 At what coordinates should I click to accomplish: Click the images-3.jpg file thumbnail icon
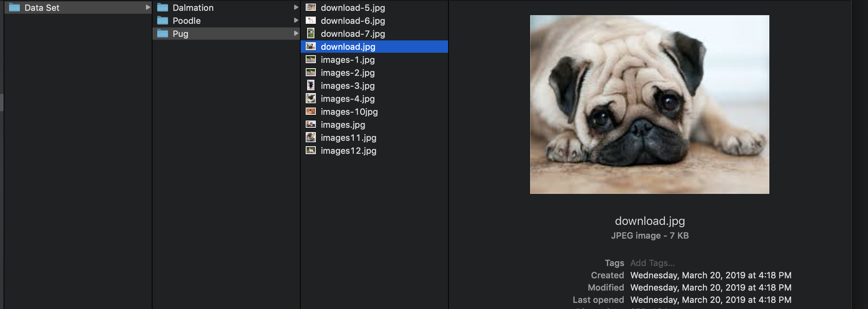pyautogui.click(x=311, y=86)
